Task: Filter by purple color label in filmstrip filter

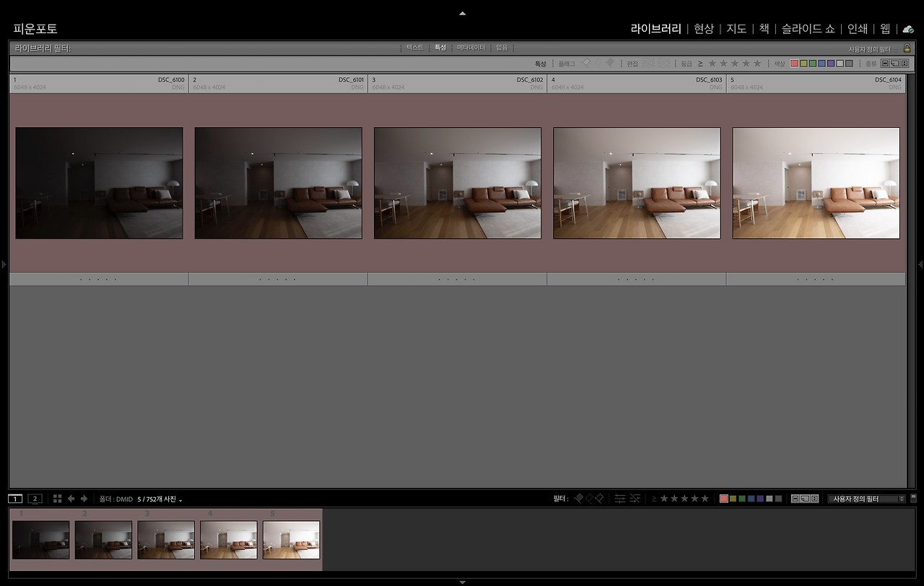Action: pos(760,499)
